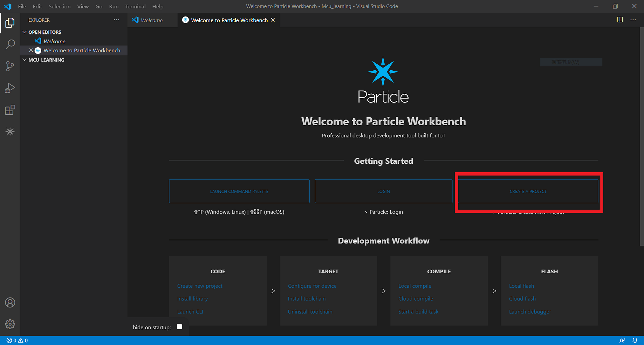Viewport: 644px width, 345px height.
Task: Open the Extensions view
Action: coord(10,110)
